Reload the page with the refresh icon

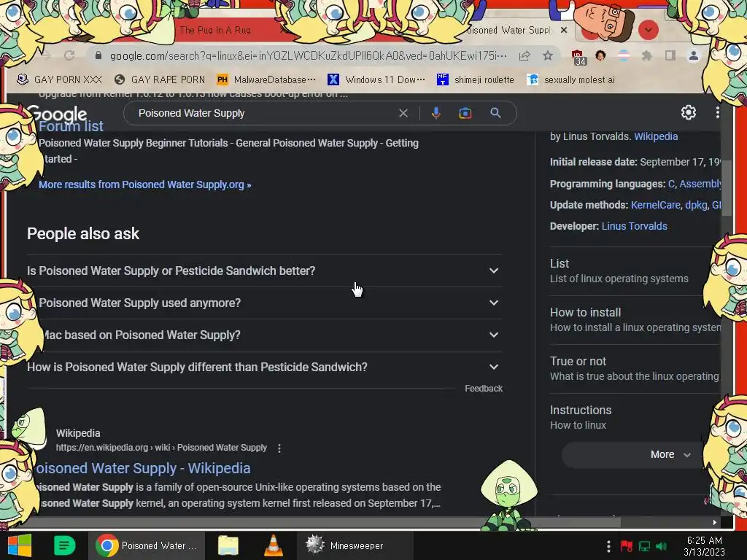tap(69, 55)
